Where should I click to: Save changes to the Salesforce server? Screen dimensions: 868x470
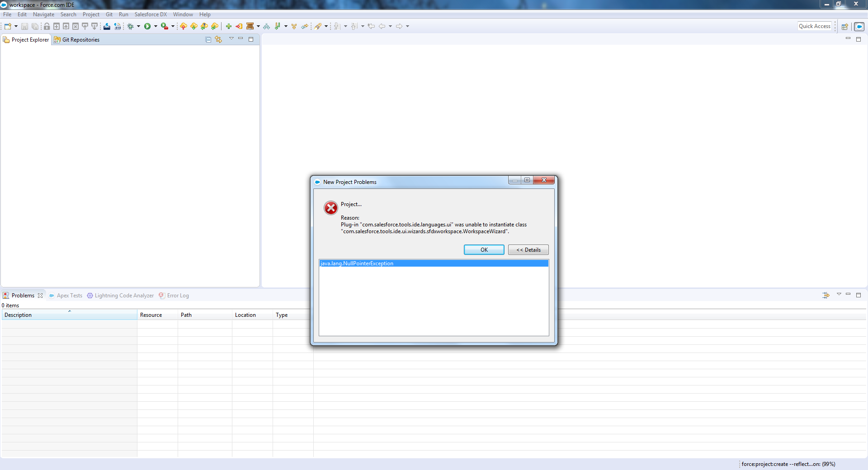(183, 26)
